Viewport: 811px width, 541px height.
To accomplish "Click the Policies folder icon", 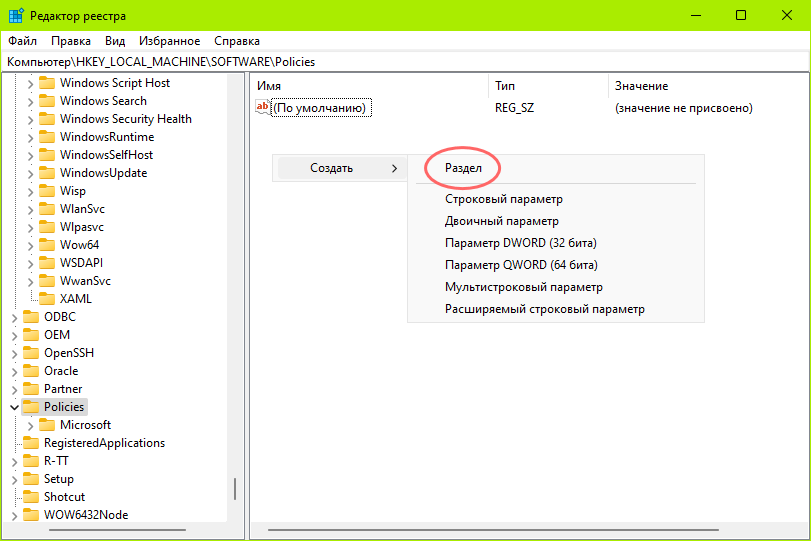I will [30, 407].
